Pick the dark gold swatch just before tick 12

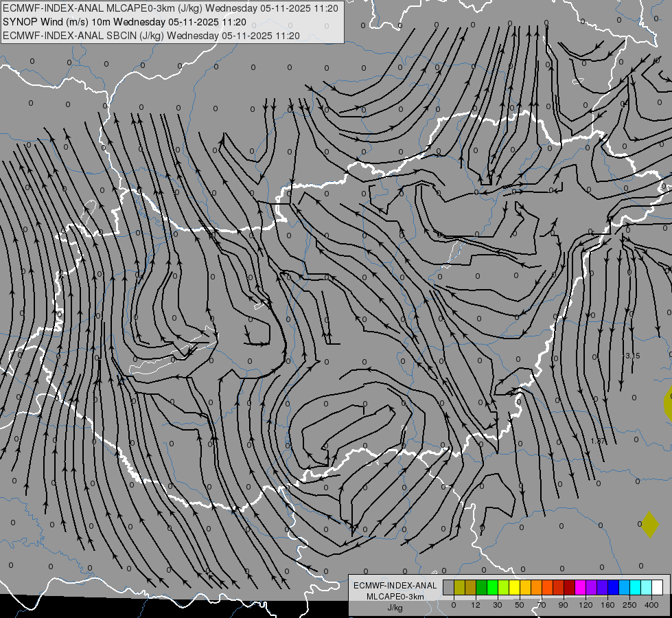pyautogui.click(x=471, y=588)
